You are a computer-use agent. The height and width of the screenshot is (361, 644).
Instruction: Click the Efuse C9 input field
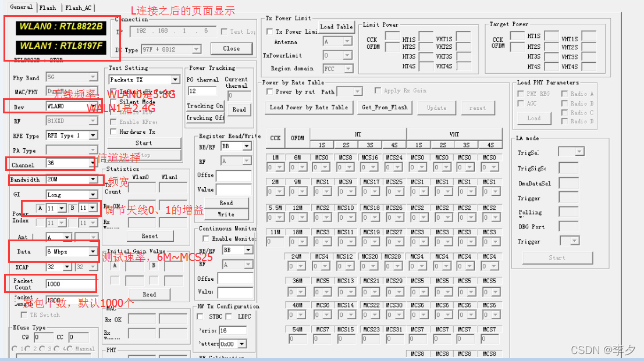(44, 337)
